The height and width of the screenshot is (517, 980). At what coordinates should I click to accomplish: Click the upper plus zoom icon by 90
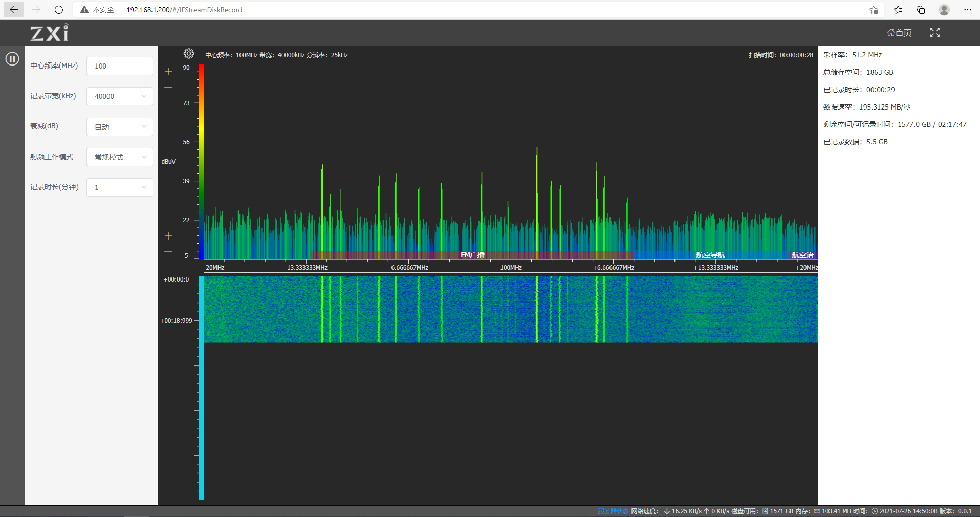coord(168,72)
